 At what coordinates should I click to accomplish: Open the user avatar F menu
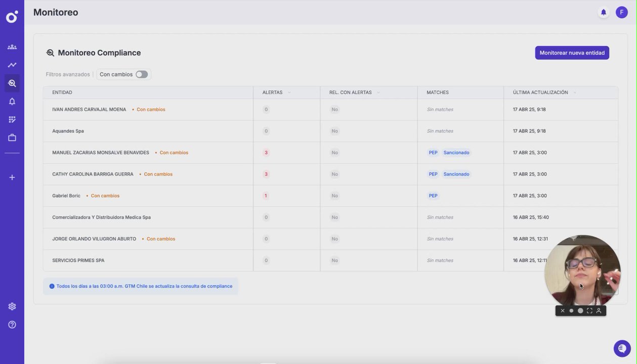click(x=621, y=13)
